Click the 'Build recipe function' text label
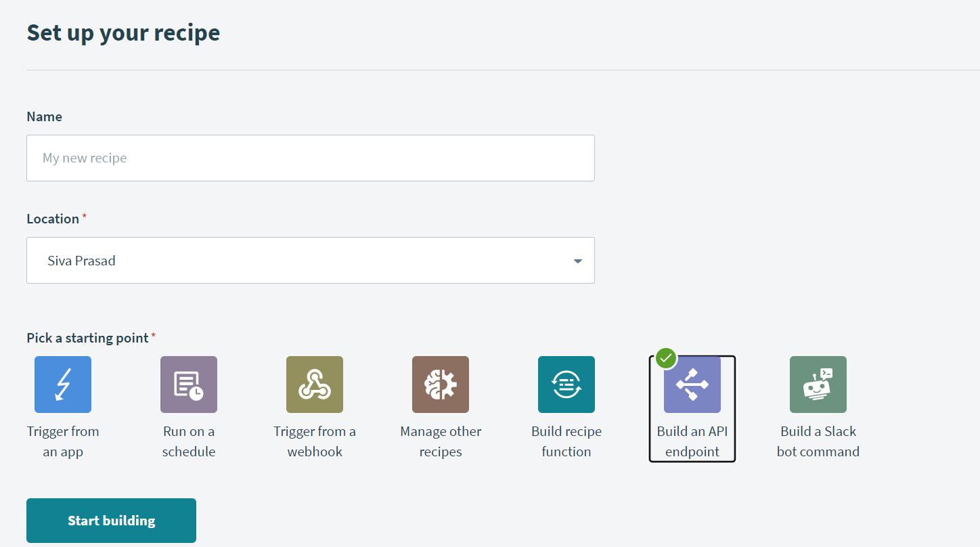980x547 pixels. coord(566,441)
